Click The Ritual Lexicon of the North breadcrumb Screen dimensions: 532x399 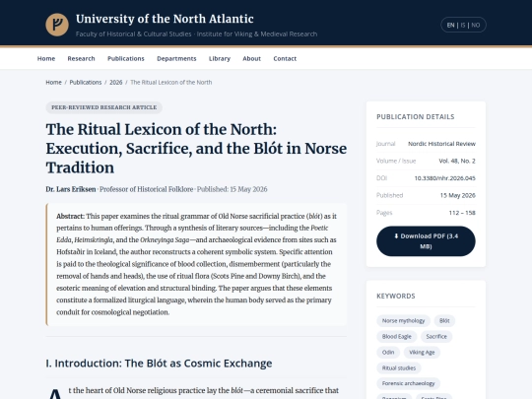(171, 82)
